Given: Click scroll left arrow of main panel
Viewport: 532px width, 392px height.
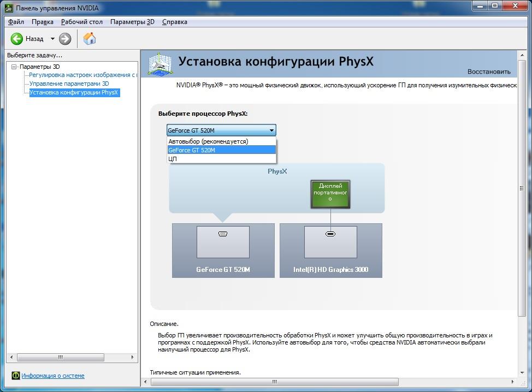Looking at the screenshot, I should 145,382.
